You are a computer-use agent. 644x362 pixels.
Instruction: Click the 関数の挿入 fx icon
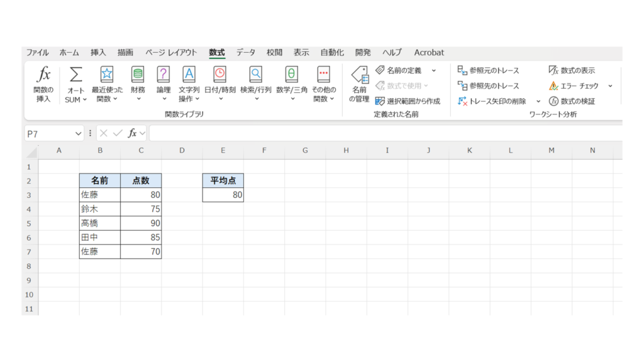point(43,75)
